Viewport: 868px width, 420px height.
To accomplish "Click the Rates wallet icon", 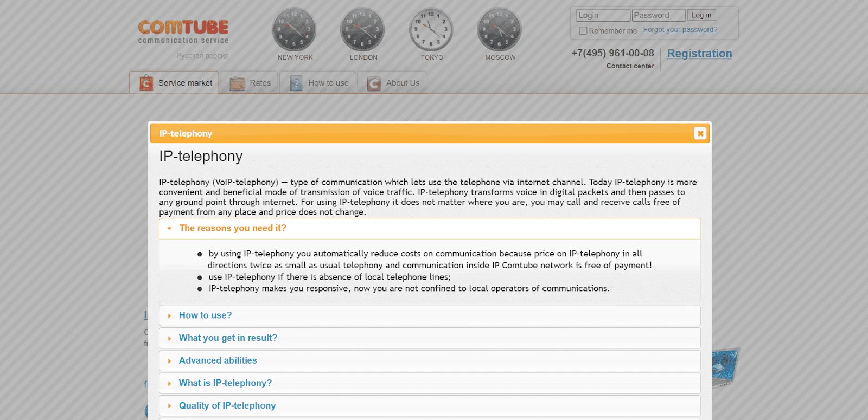I will point(237,83).
